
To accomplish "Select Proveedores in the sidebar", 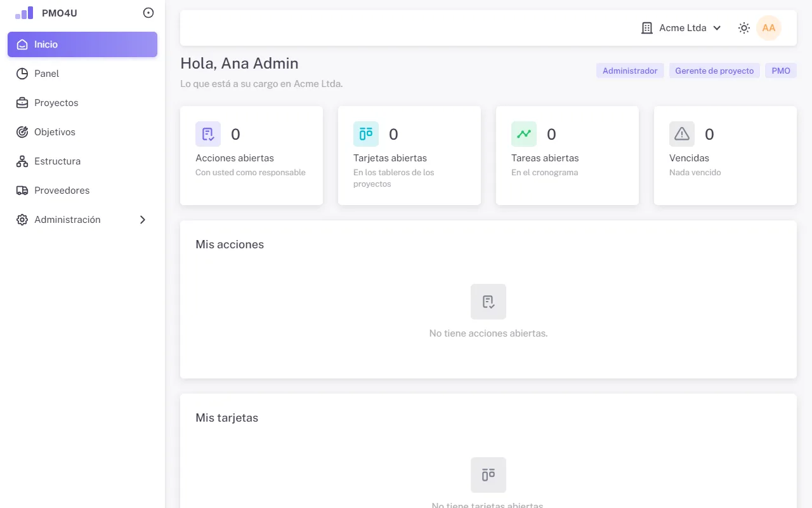I will pos(82,190).
